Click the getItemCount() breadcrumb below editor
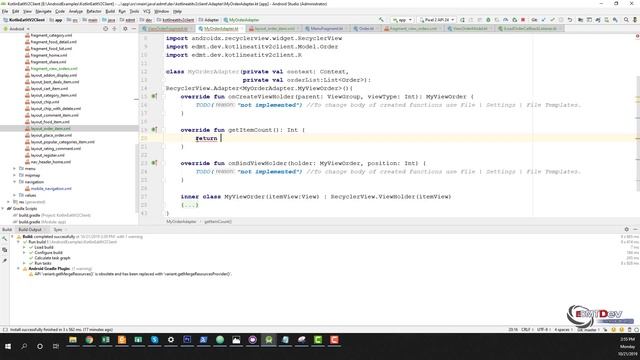 218,222
